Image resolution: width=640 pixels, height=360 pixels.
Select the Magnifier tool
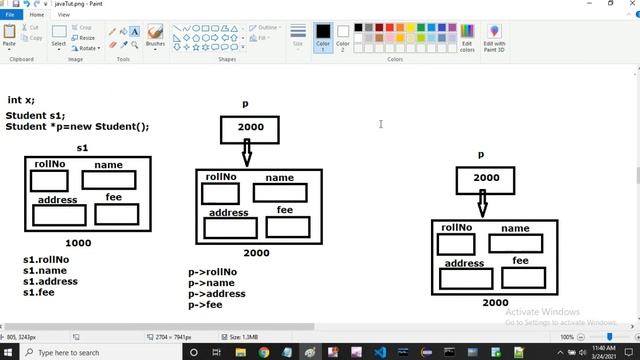coord(135,44)
